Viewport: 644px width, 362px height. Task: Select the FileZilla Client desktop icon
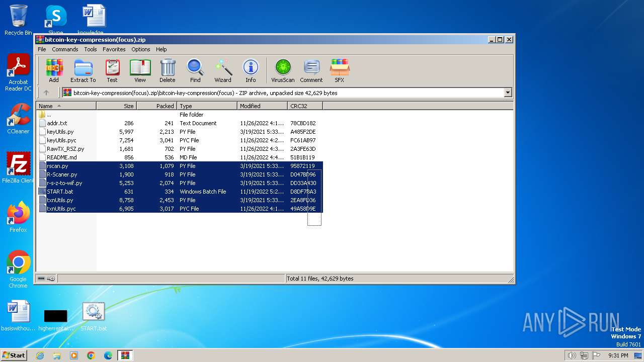(18, 168)
